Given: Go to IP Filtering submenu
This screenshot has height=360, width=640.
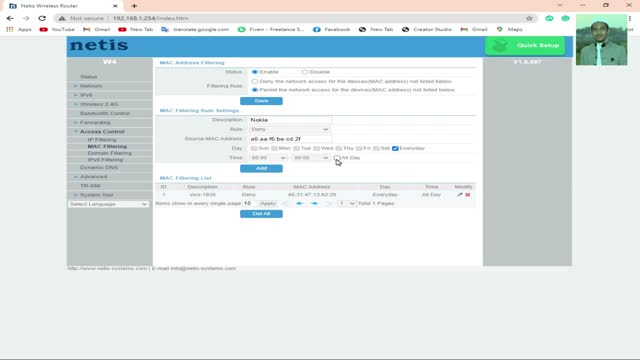Looking at the screenshot, I should pyautogui.click(x=102, y=140).
